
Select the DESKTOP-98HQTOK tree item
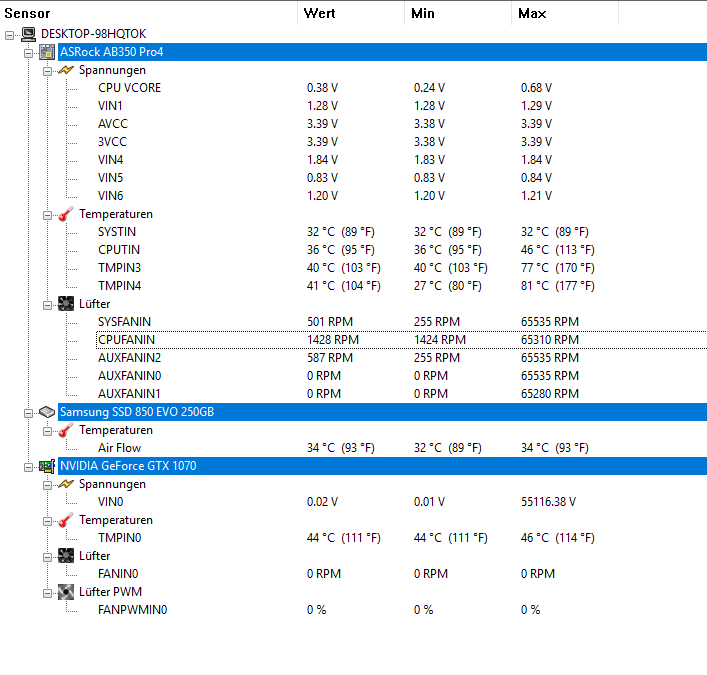[x=93, y=34]
